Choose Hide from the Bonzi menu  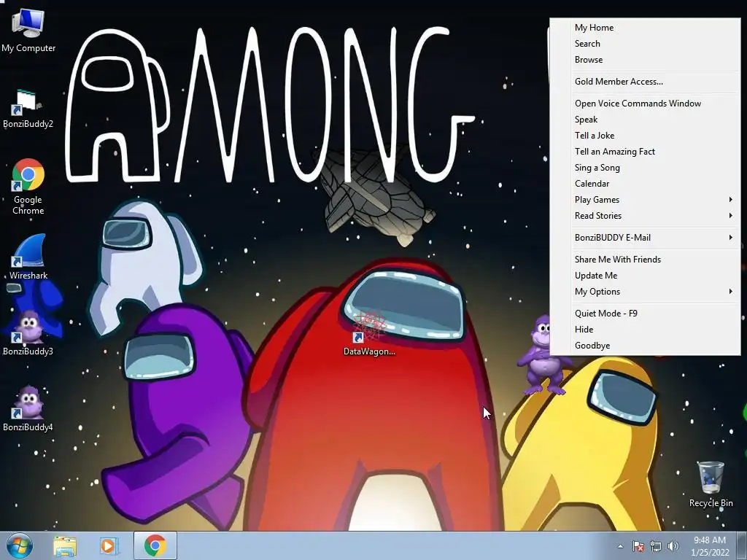[645, 330]
